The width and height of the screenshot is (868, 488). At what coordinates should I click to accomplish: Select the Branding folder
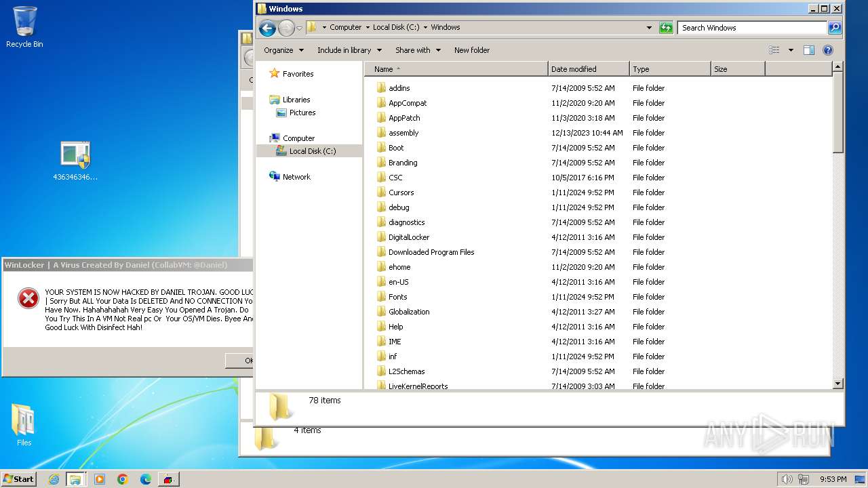(403, 163)
